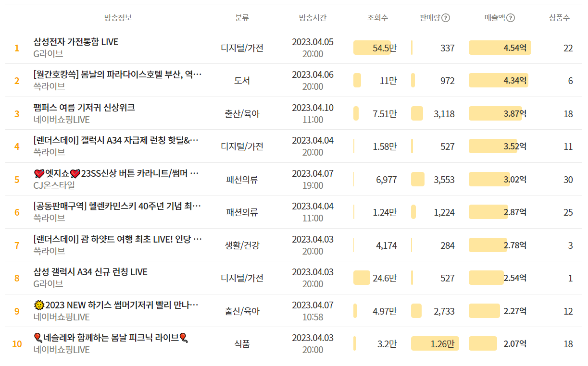
Task: Open 팸퍼스 여름 기저귀 신상위크 broadcast
Action: 84,108
